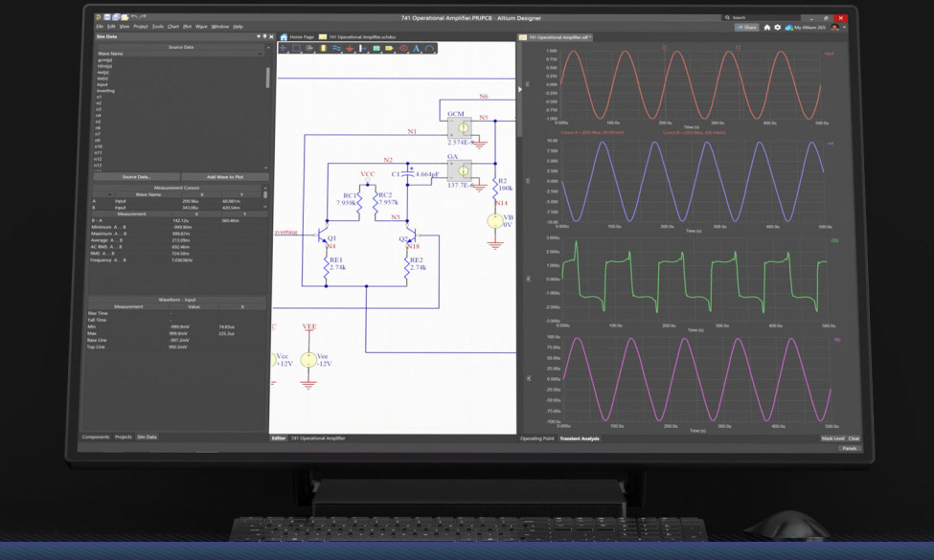
Task: Click the Mask Level button
Action: (x=832, y=438)
